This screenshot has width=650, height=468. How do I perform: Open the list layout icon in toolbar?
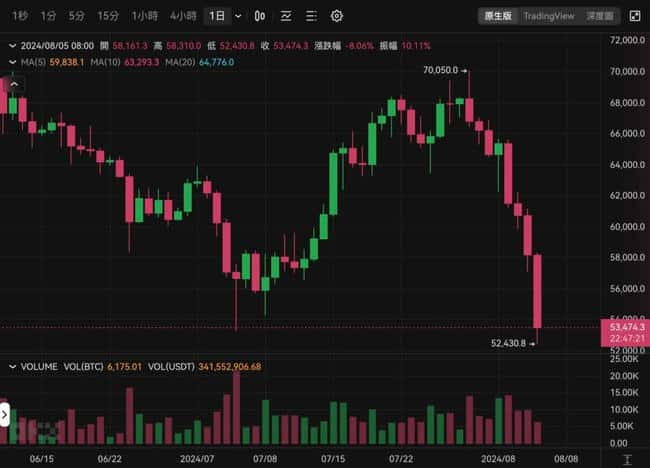(311, 16)
